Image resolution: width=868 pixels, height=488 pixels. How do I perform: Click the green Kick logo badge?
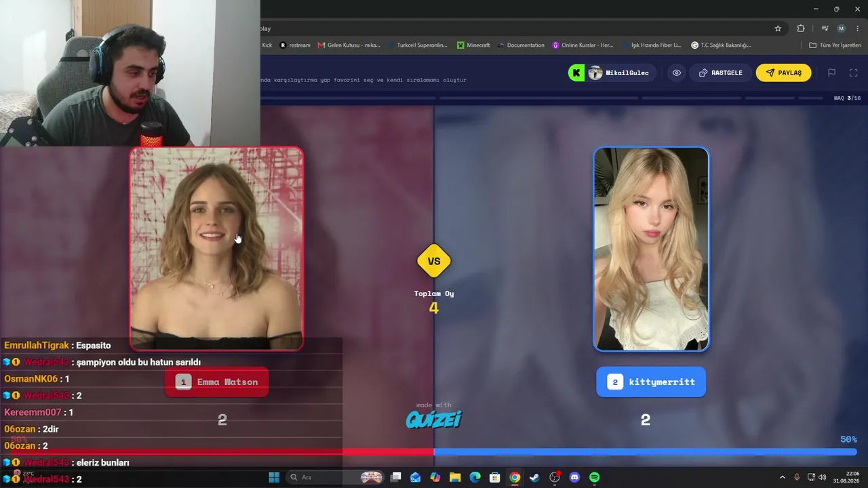576,73
